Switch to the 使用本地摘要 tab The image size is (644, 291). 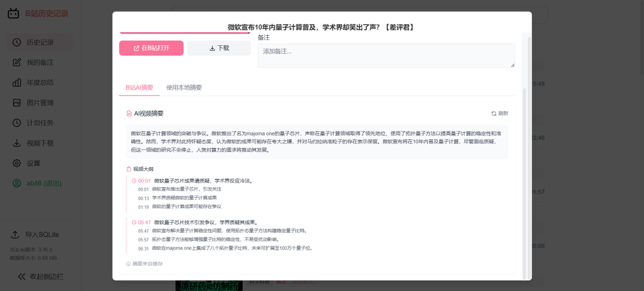184,88
